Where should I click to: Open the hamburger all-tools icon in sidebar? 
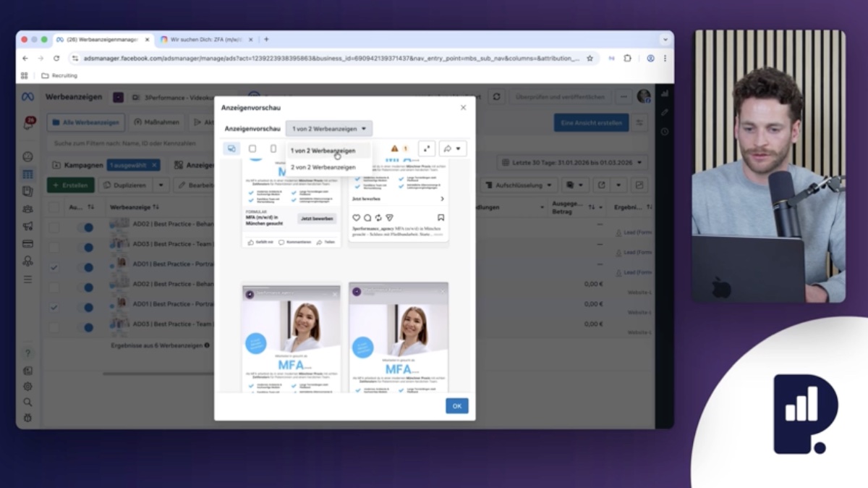click(27, 279)
